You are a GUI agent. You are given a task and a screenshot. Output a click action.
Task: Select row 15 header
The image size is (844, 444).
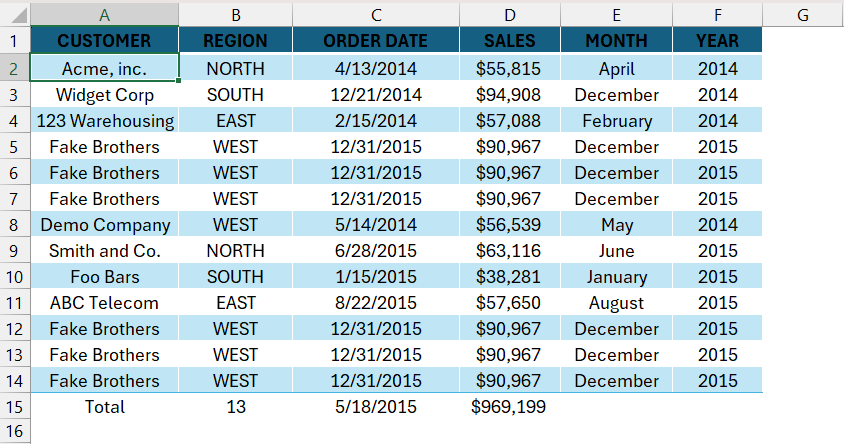pyautogui.click(x=15, y=407)
